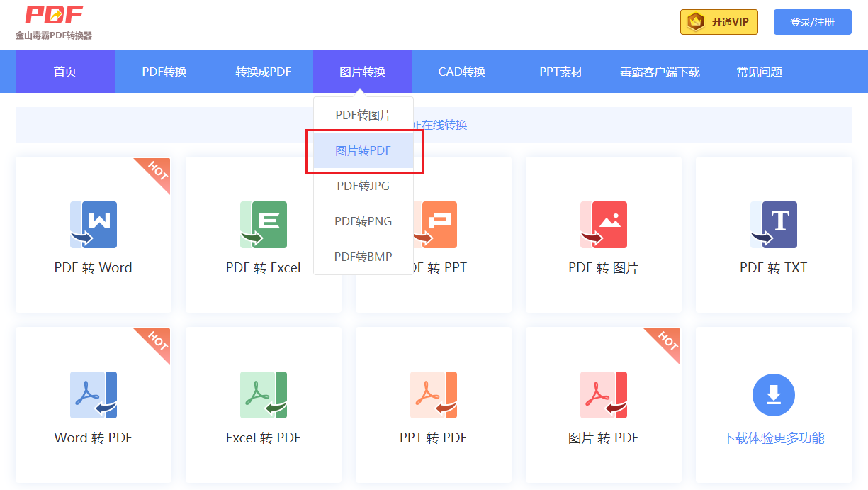This screenshot has width=868, height=490.
Task: Open the 登录/注册 page
Action: pos(812,22)
